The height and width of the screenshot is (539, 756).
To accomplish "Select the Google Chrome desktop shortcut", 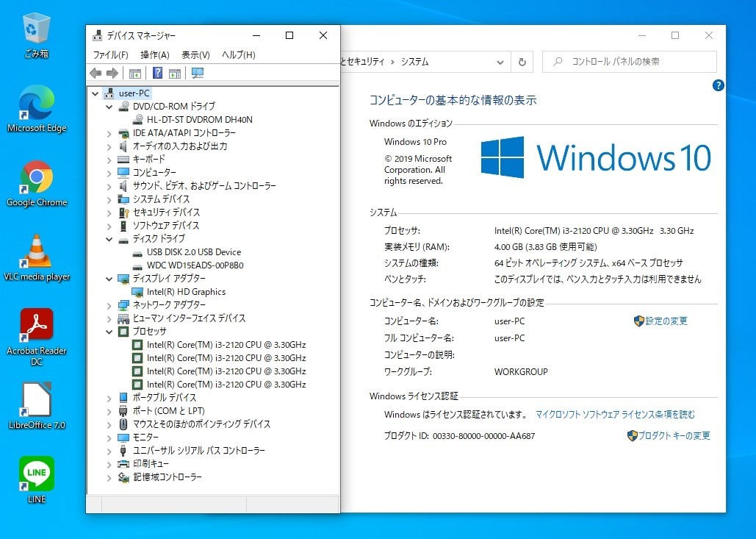I will click(37, 183).
